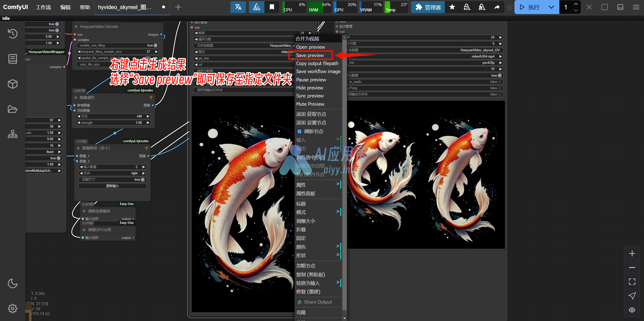Toggle dark theme moon icon
Image resolution: width=644 pixels, height=321 pixels.
point(13,283)
